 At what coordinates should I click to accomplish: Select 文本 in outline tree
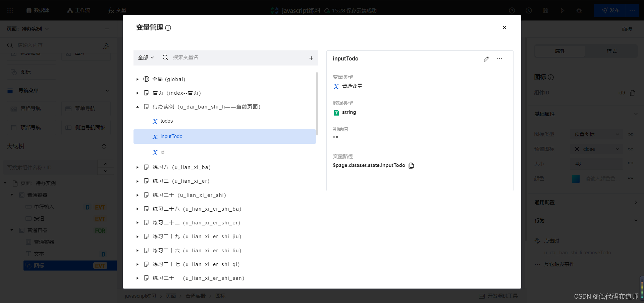coord(39,254)
